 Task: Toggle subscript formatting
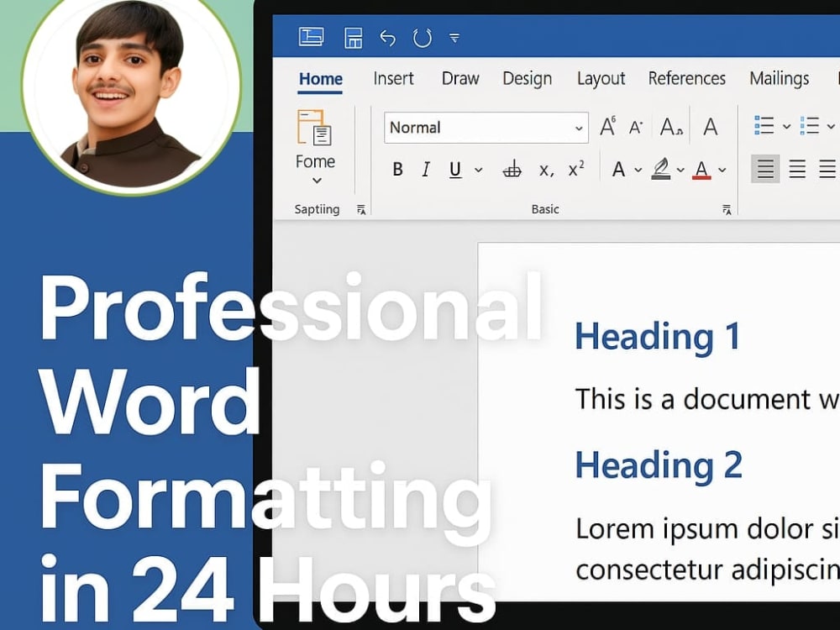(546, 171)
